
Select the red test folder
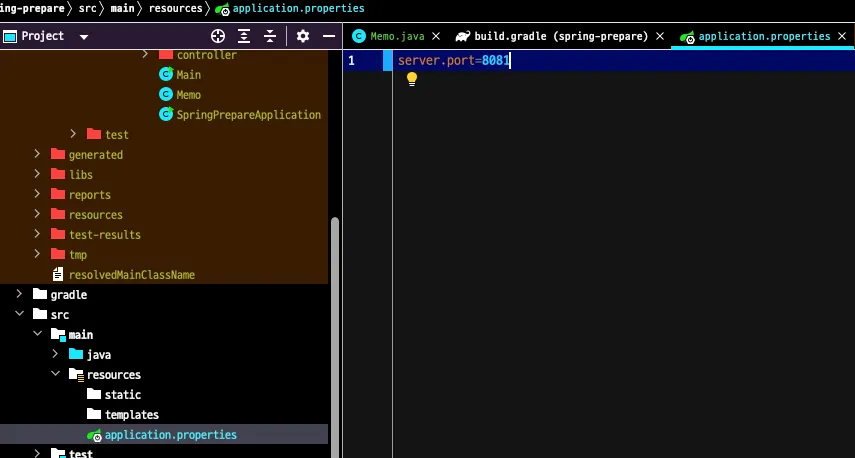click(117, 135)
